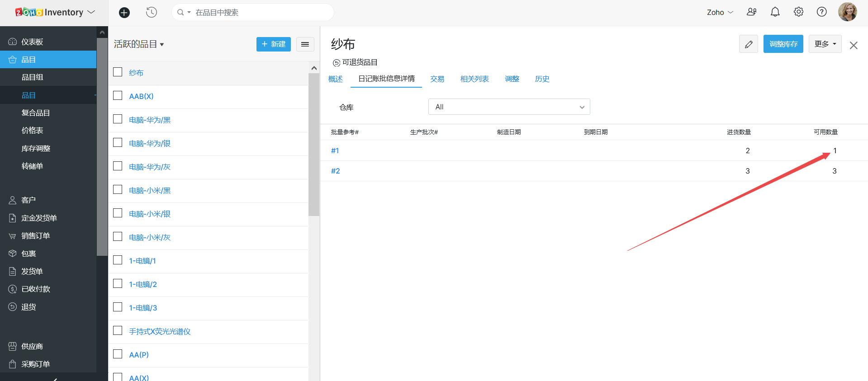Open the contacts referral icon

click(x=751, y=12)
